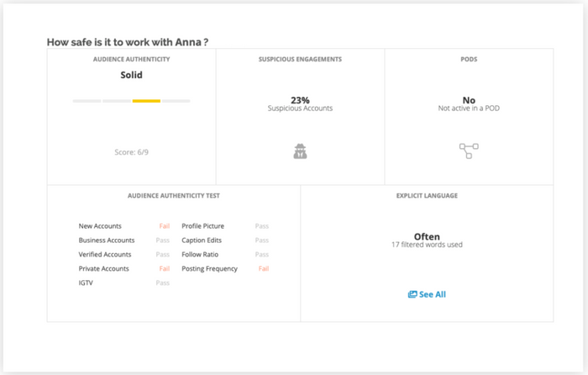Open the See All explicit language link
588x375 pixels.
point(432,294)
